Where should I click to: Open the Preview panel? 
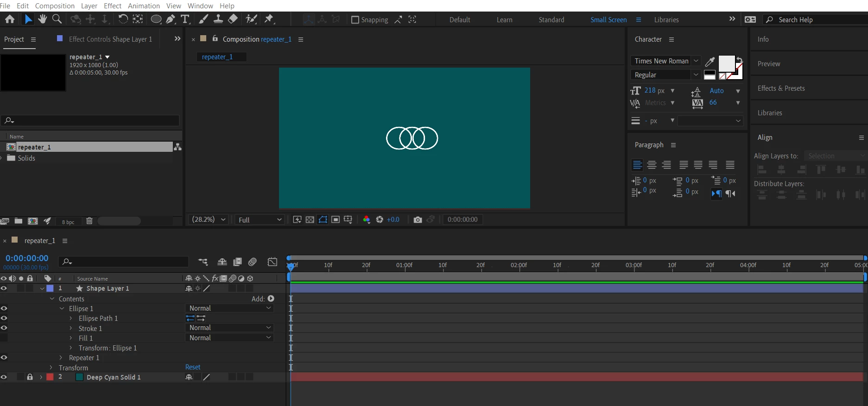coord(769,64)
